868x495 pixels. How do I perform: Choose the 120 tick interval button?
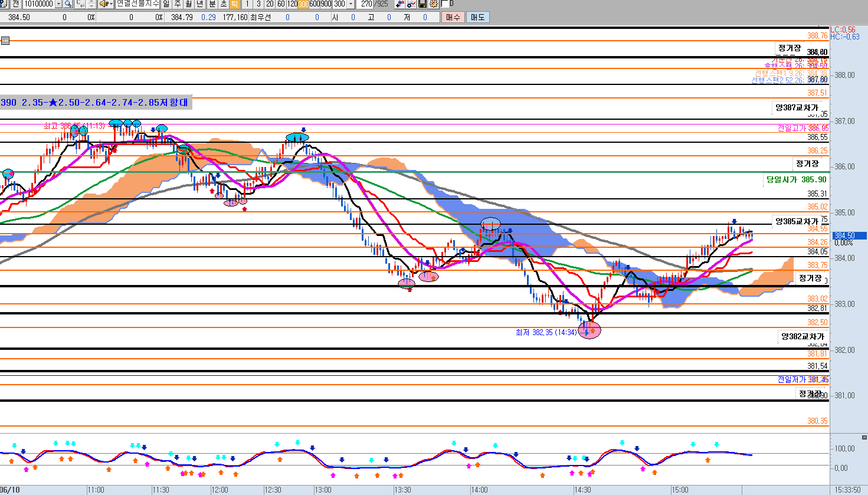(292, 4)
